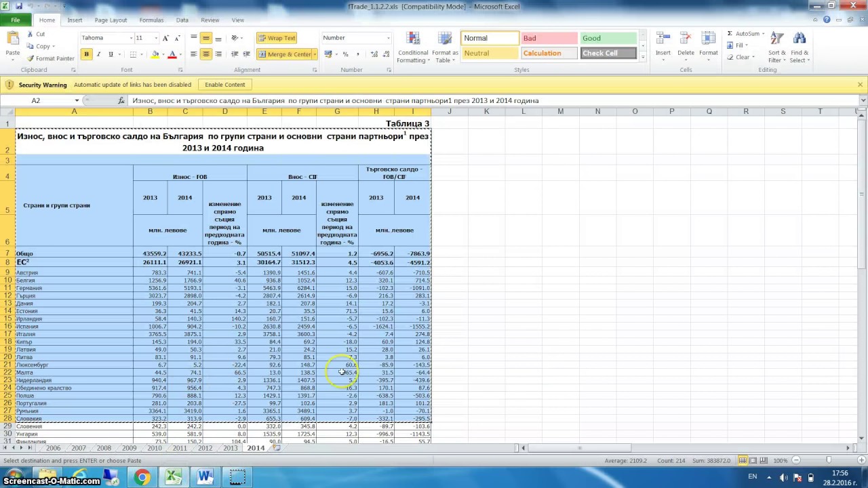
Task: Expand the Merge & Center dropdown arrow
Action: (x=315, y=54)
